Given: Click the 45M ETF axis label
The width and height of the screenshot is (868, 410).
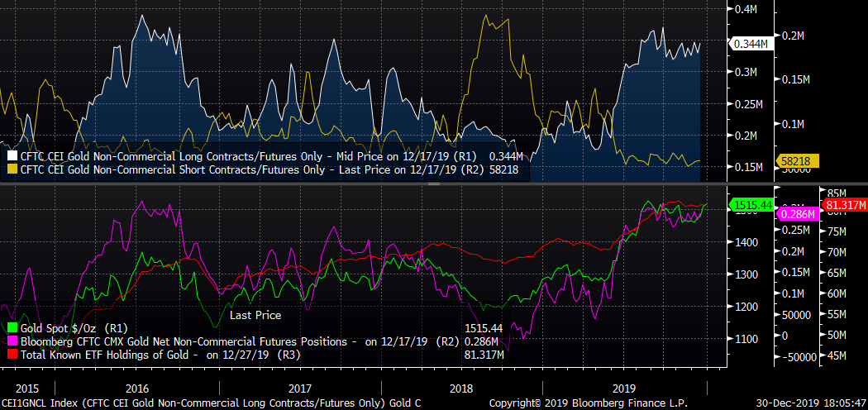Looking at the screenshot, I should pyautogui.click(x=836, y=355).
